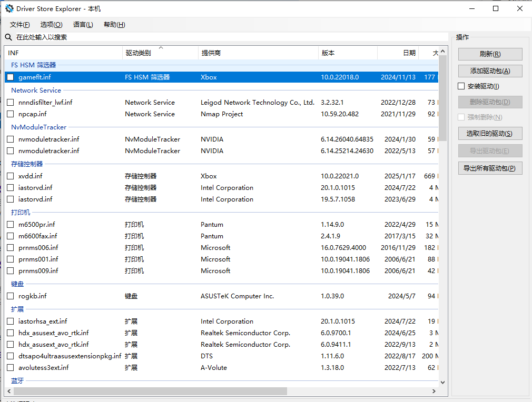Toggle the 强制删除(N) checkbox
This screenshot has width=532, height=402.
[461, 117]
